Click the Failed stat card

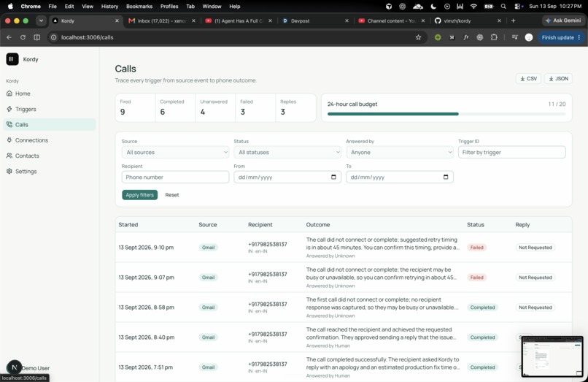pos(255,107)
